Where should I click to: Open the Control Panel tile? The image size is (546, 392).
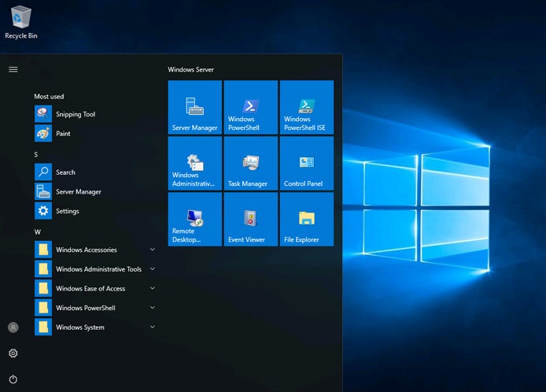307,164
